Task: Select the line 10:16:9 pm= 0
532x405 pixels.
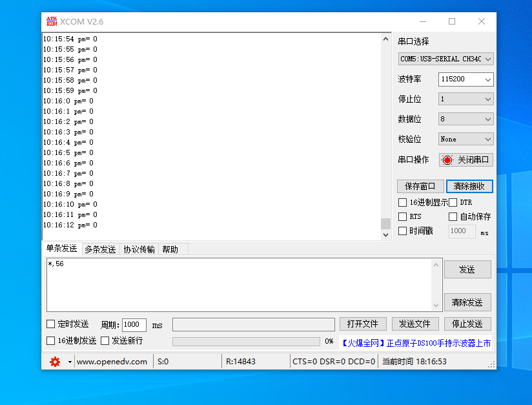Action: 68,194
